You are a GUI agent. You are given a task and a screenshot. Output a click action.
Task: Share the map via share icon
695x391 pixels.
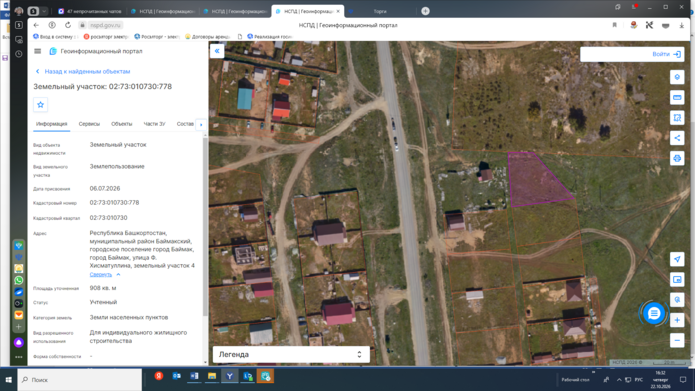677,138
